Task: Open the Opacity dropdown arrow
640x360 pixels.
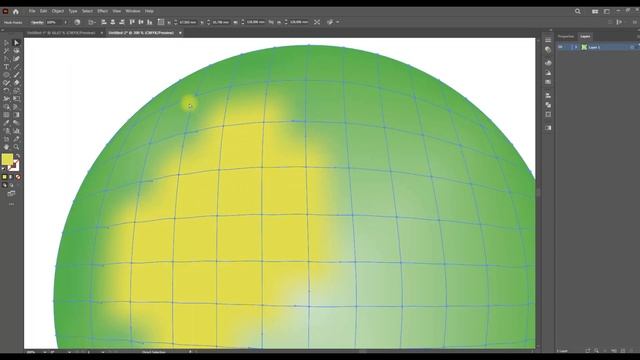Action: [x=66, y=22]
